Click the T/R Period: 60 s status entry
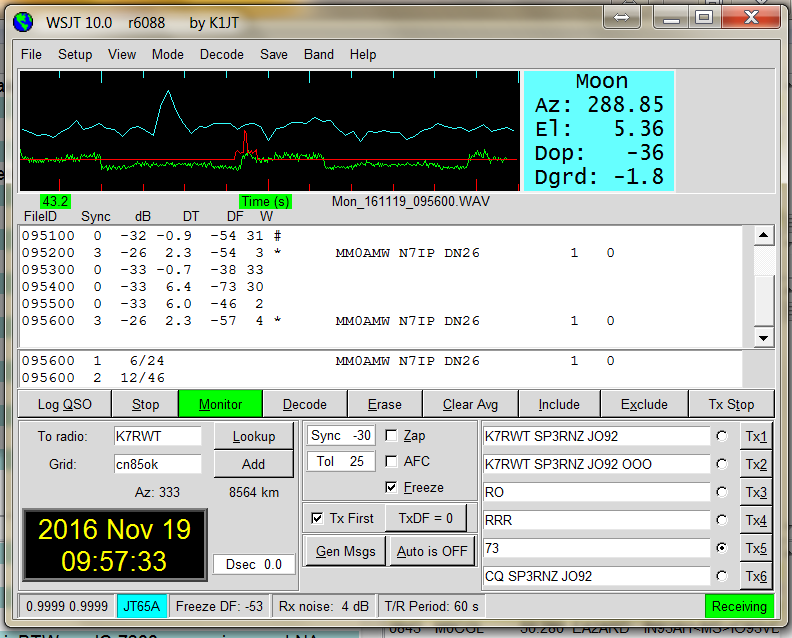This screenshot has width=792, height=638. (431, 606)
